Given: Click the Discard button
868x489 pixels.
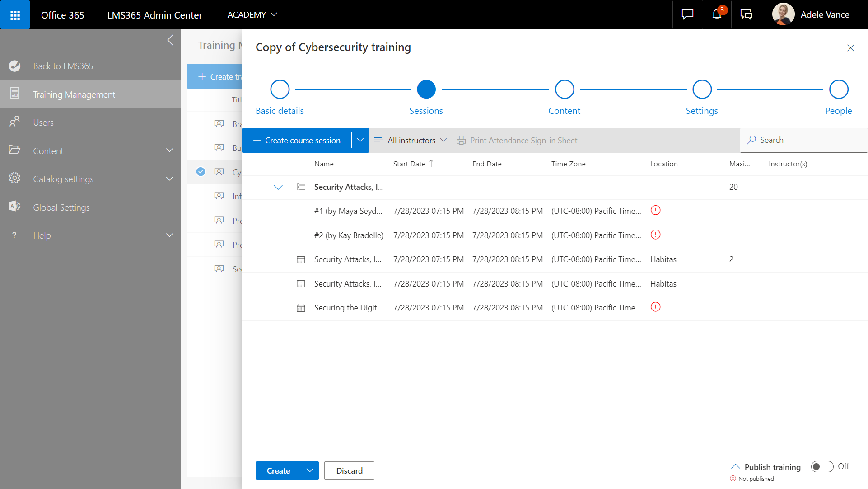Looking at the screenshot, I should (x=349, y=470).
